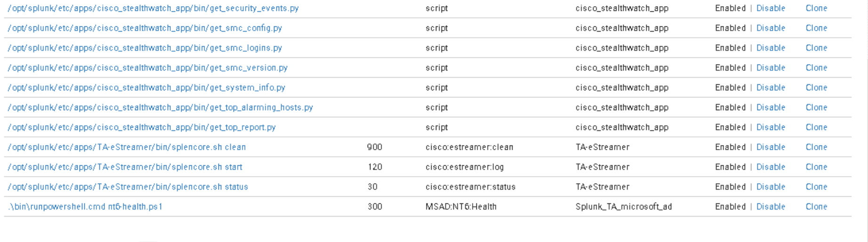Open the get_security_events.py script input
The width and height of the screenshot is (868, 242).
153,8
